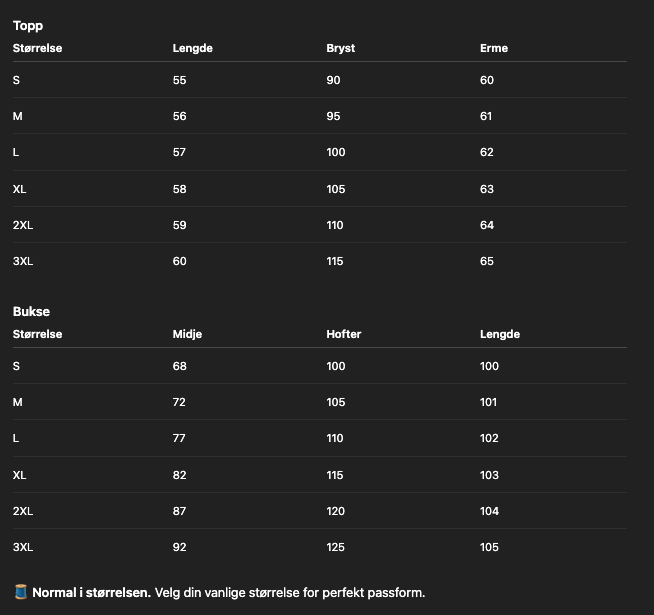Click the Bukse table heading
The image size is (654, 615).
click(x=31, y=311)
